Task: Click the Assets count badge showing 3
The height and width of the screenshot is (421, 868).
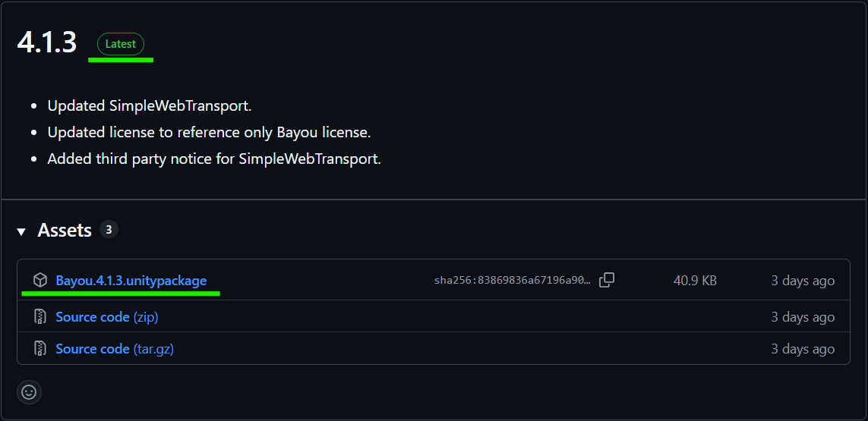Action: [109, 229]
